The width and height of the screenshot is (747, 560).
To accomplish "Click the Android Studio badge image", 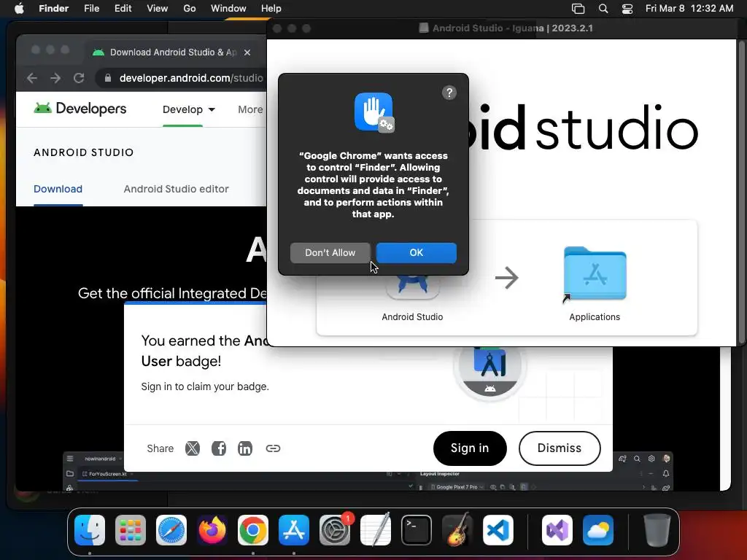I will 489,371.
